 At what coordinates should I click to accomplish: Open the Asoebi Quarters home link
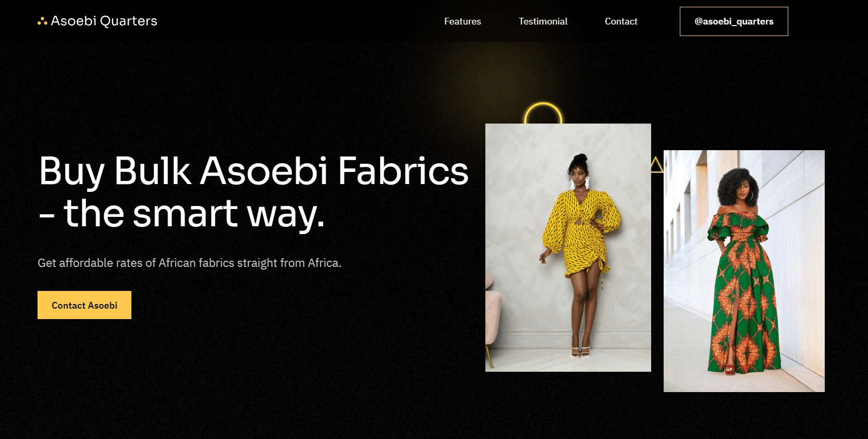pyautogui.click(x=97, y=21)
